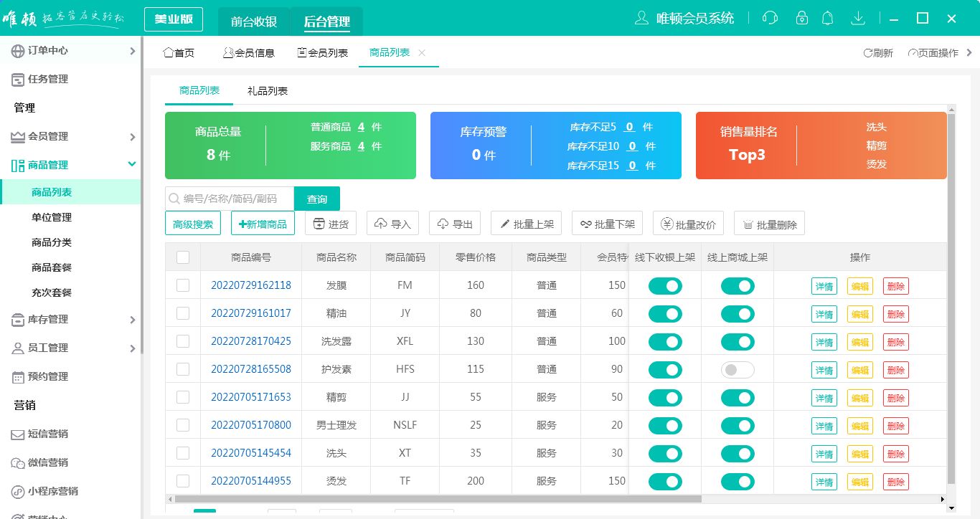Switch to 礼品列表 sub-tab
This screenshot has width=980, height=519.
click(268, 91)
